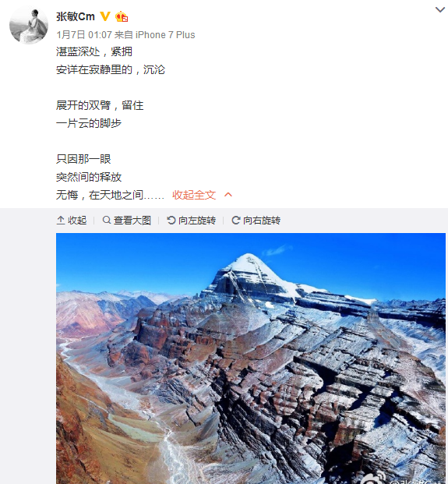Click 查看大图 to view large image
The width and height of the screenshot is (448, 484).
point(126,221)
